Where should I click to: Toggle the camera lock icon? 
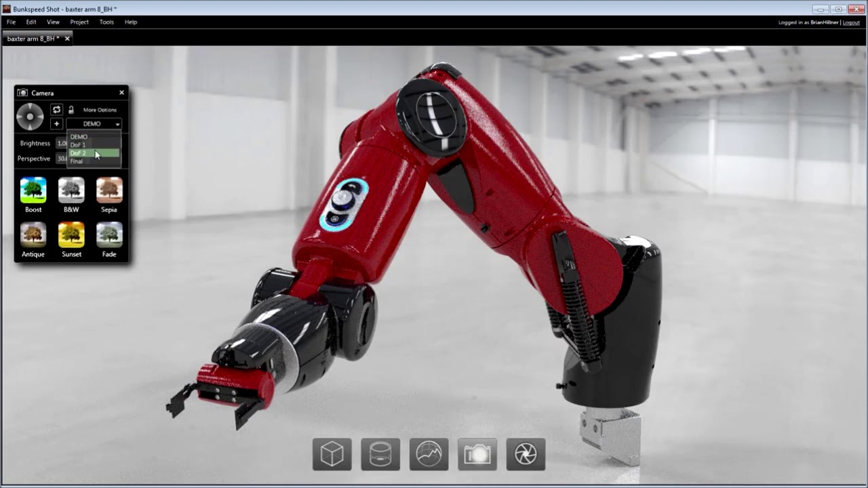[71, 109]
